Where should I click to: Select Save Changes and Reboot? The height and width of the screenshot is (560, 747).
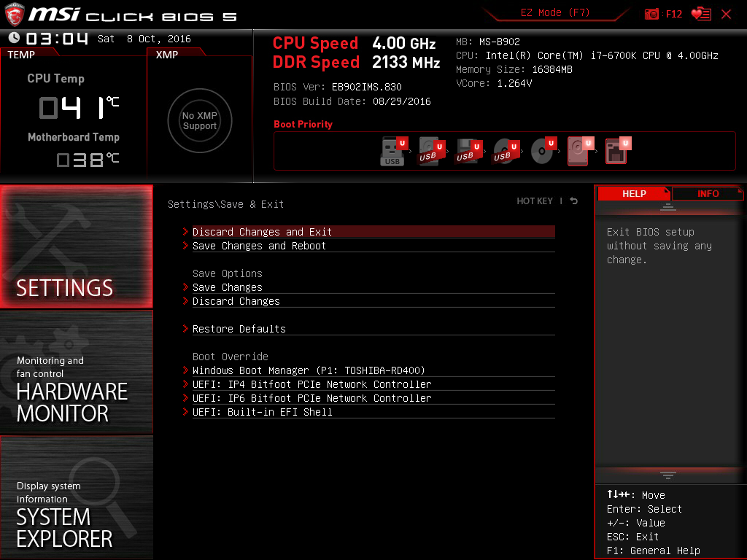[x=373, y=246]
